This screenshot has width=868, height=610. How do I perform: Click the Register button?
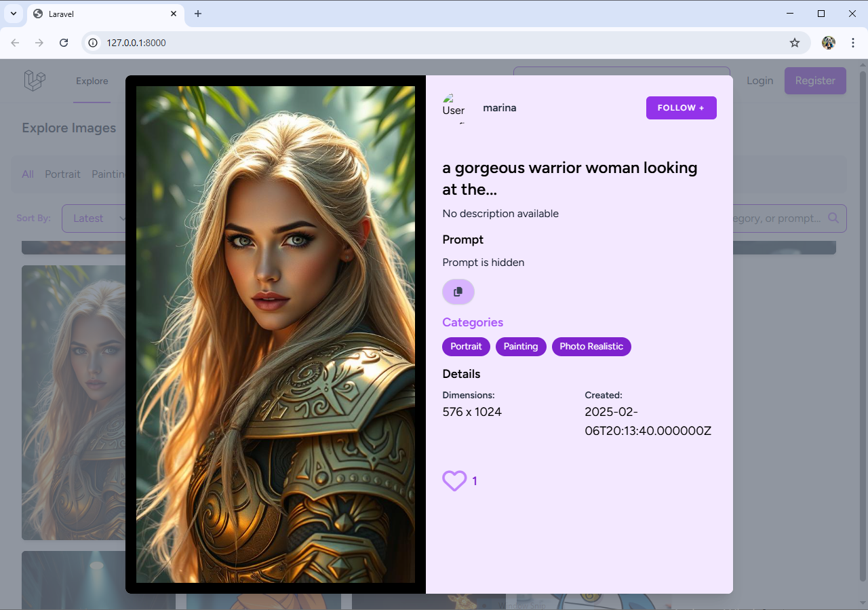click(x=815, y=80)
